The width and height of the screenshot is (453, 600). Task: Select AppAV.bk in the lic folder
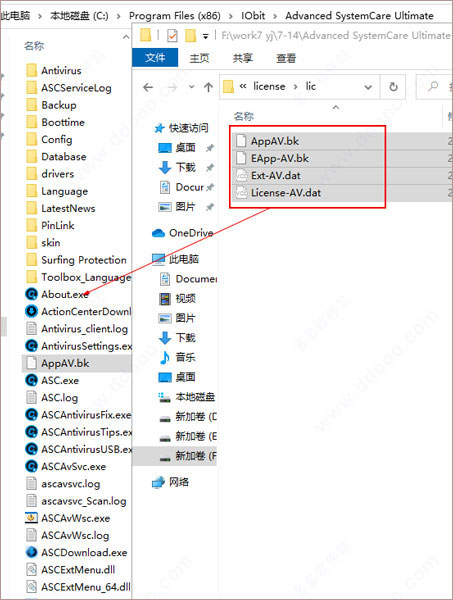(x=275, y=141)
